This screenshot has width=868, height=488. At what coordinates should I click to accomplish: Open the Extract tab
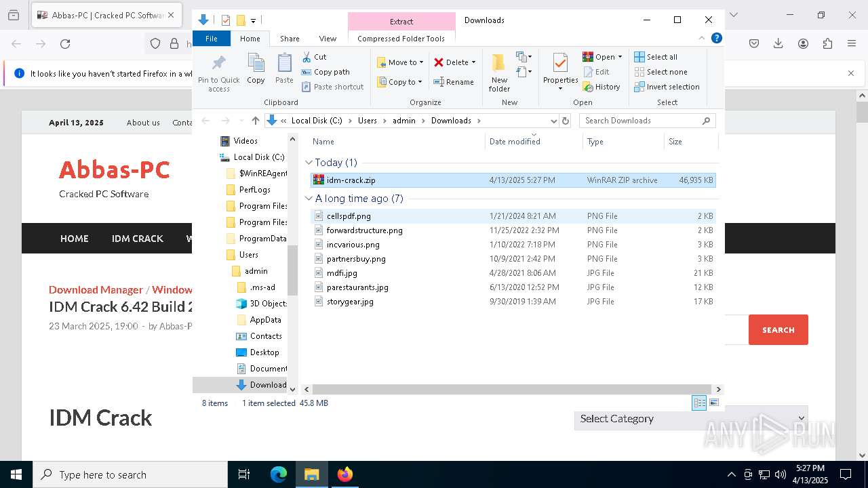click(x=401, y=22)
